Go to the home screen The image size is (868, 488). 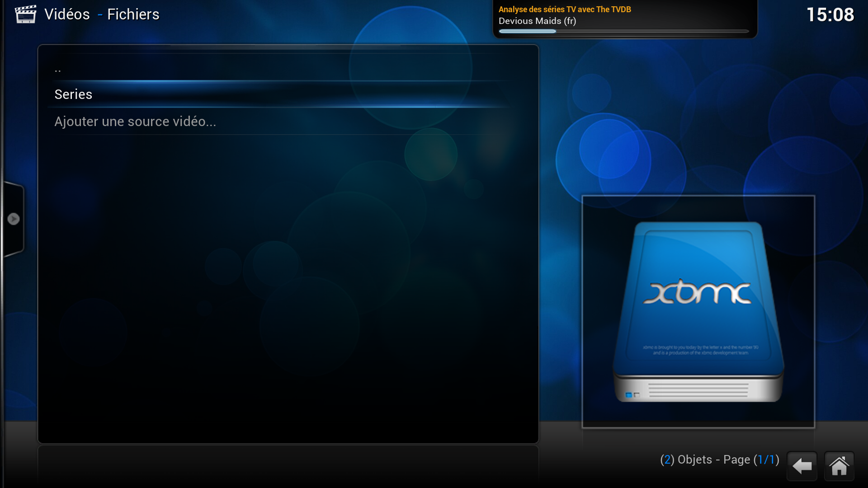[839, 466]
